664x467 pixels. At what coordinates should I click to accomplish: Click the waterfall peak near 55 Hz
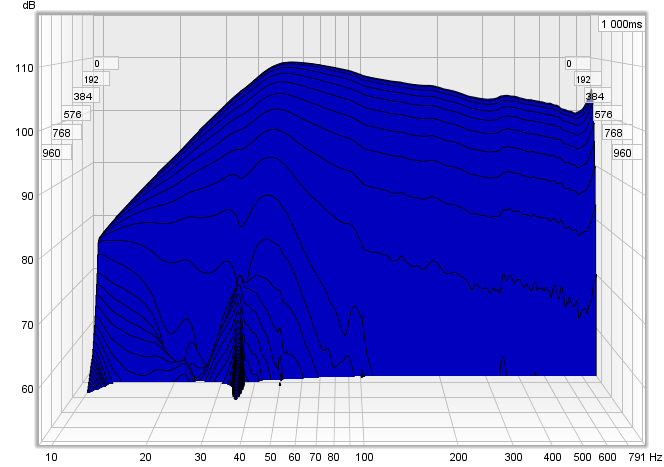[x=288, y=64]
